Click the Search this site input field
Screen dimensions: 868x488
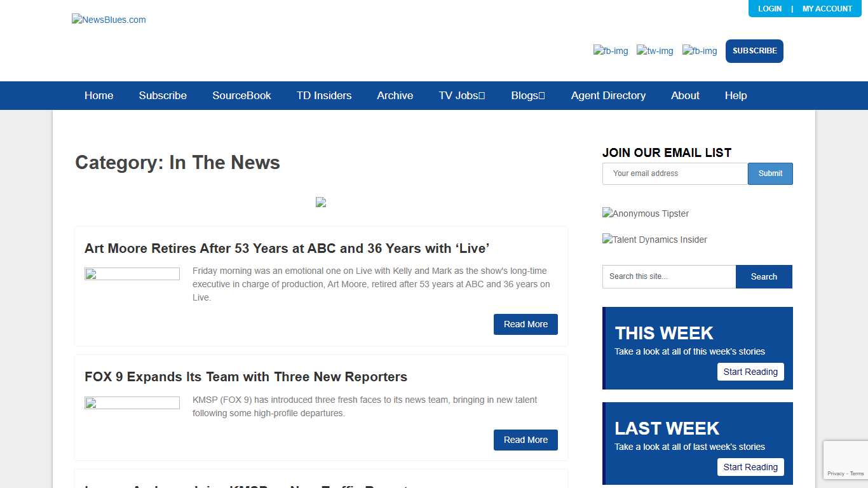(668, 276)
